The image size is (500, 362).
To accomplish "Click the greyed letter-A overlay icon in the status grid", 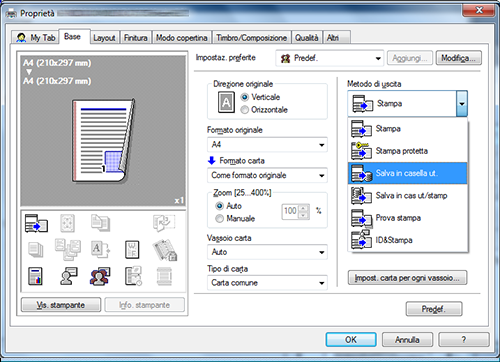I will click(x=100, y=249).
